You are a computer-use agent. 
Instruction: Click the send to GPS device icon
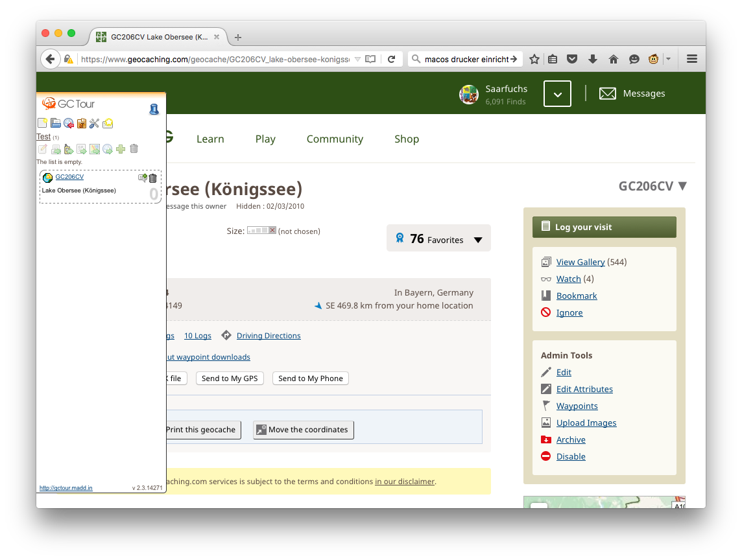tap(69, 150)
